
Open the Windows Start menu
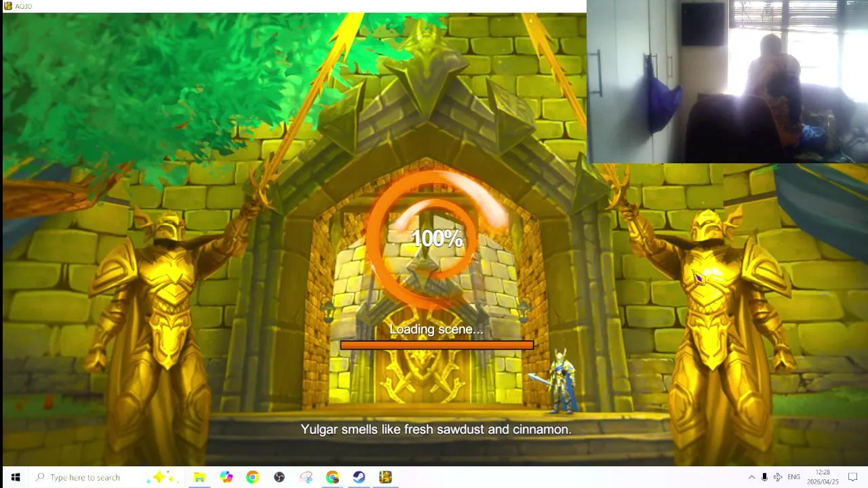15,477
